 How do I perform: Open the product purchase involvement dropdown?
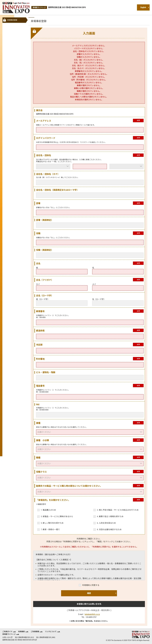pos(90,492)
